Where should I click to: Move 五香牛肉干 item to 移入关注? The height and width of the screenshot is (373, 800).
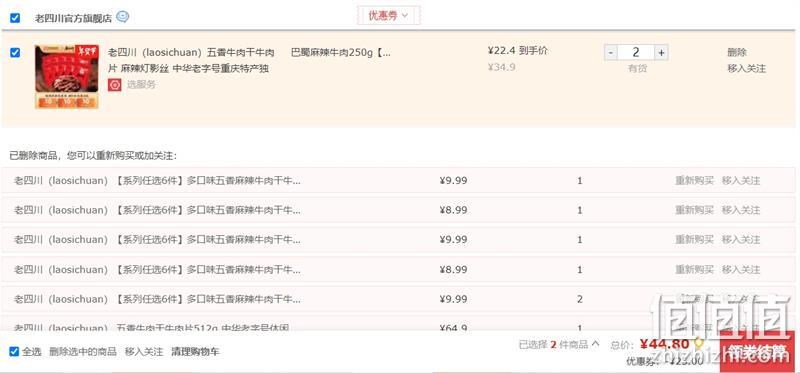tap(746, 69)
